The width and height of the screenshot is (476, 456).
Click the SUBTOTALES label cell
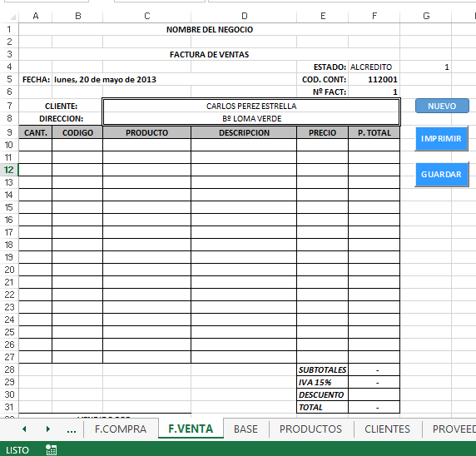coord(322,369)
